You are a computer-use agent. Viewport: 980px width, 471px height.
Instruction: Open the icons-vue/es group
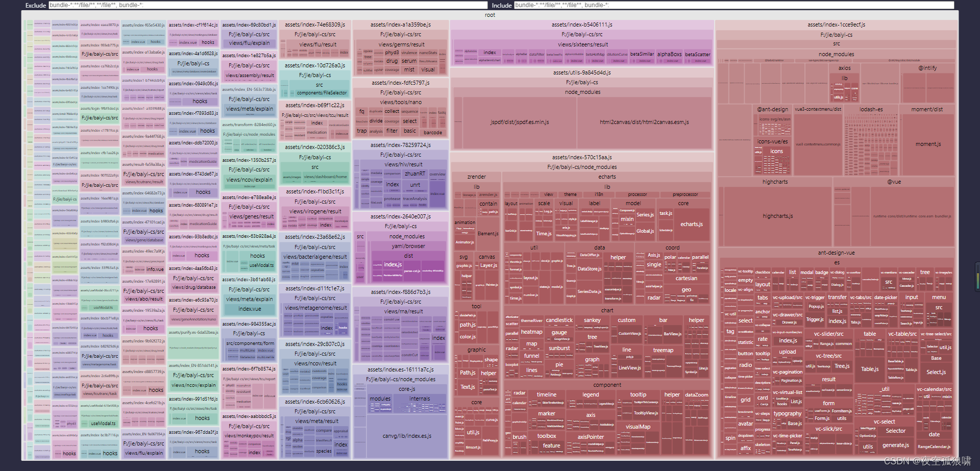click(x=772, y=141)
